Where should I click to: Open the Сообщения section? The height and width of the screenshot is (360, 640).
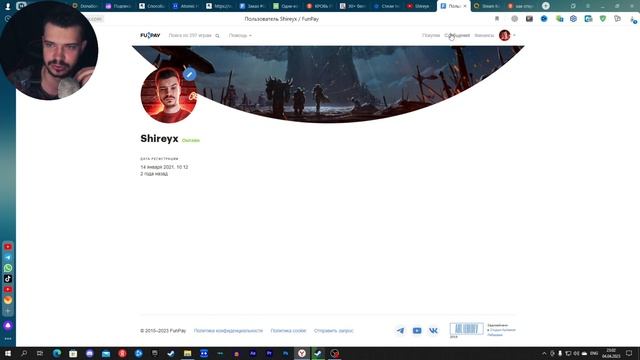[457, 36]
